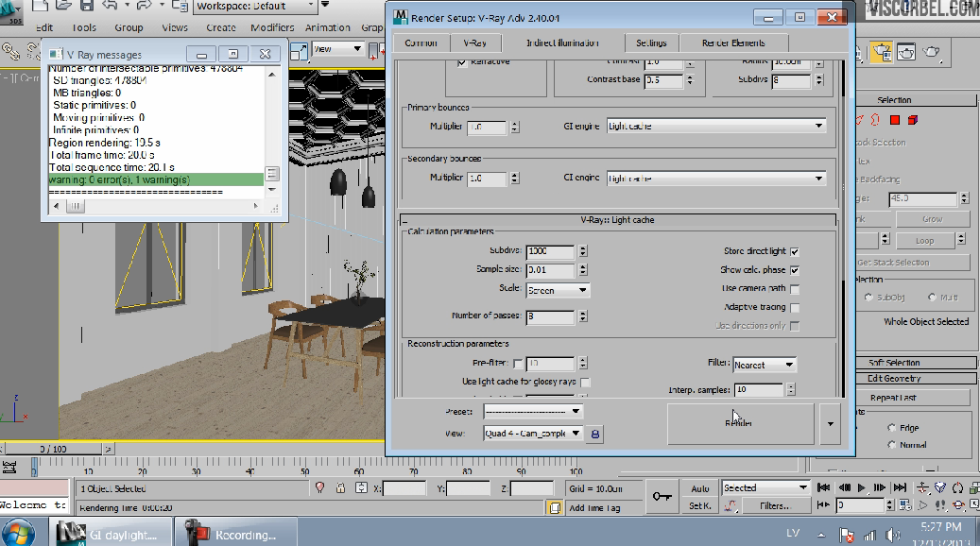980x546 pixels.
Task: Collapse the V-Ray Light cache rollout
Action: coord(617,220)
